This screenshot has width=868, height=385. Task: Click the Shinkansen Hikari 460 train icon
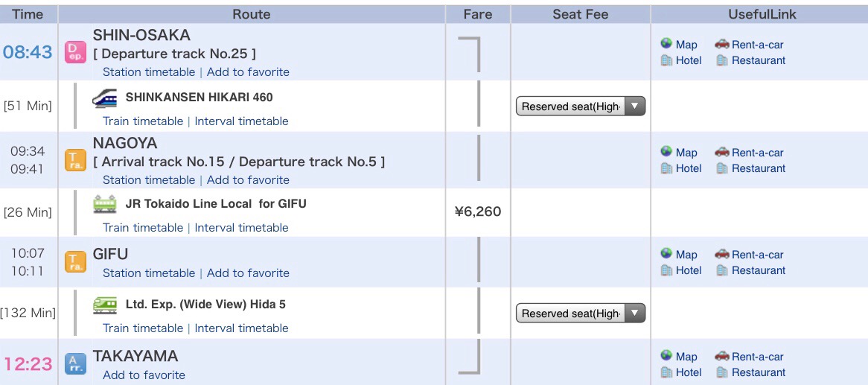105,98
